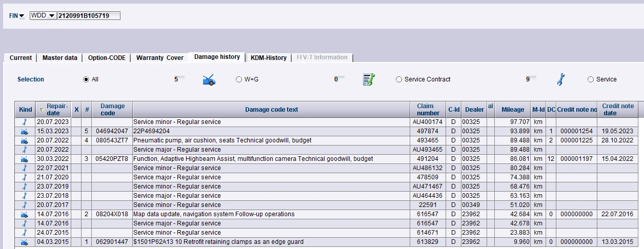Click wrench icon in 24.07.2015 row
This screenshot has height=249, width=644.
(x=24, y=233)
